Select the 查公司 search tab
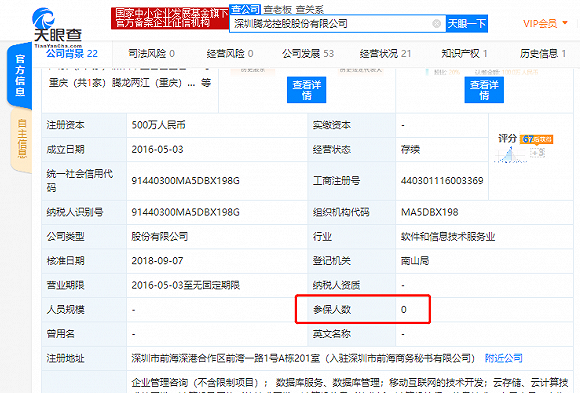 click(245, 9)
